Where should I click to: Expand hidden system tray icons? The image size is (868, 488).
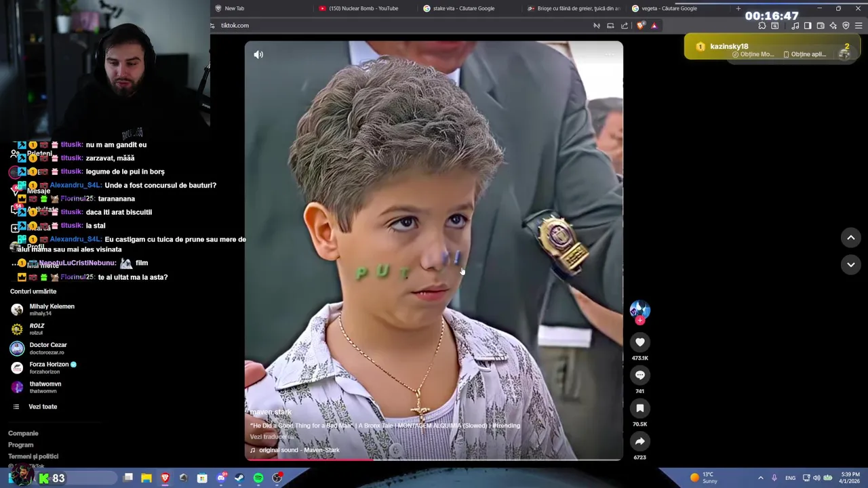tap(760, 478)
